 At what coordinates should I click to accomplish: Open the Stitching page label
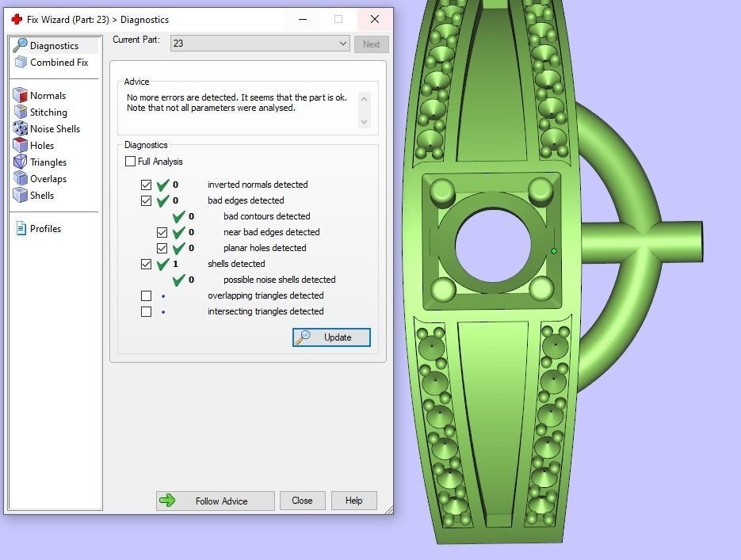coord(48,112)
